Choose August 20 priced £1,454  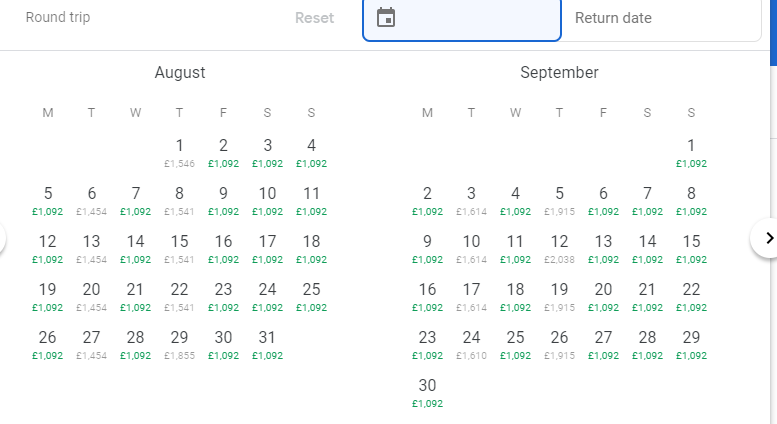[92, 295]
